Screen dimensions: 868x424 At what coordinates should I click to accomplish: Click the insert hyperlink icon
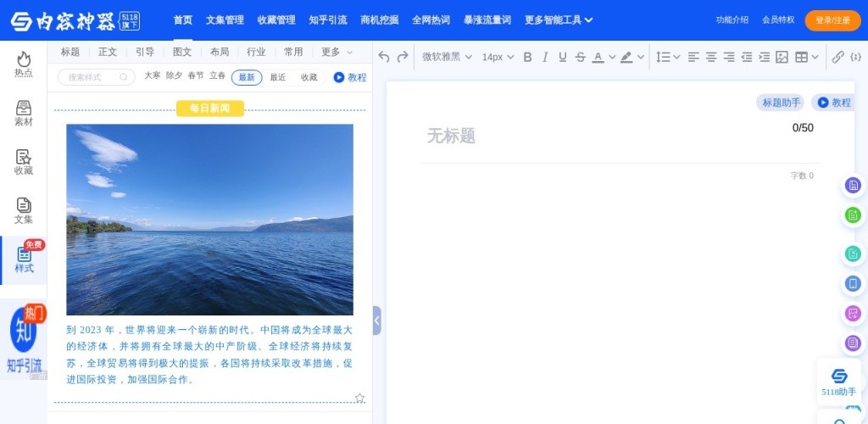tap(837, 57)
